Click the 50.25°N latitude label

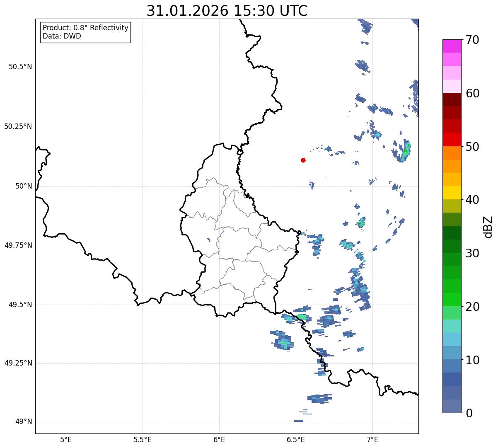[18, 126]
